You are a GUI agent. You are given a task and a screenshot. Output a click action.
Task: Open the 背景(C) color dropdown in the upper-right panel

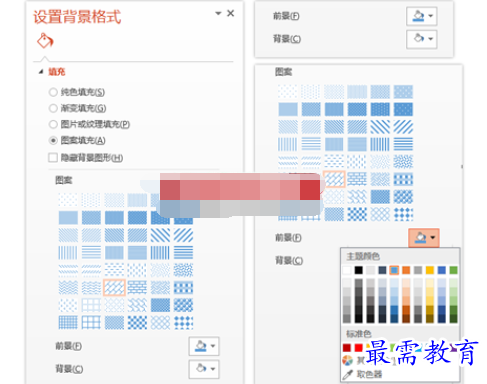click(x=422, y=39)
